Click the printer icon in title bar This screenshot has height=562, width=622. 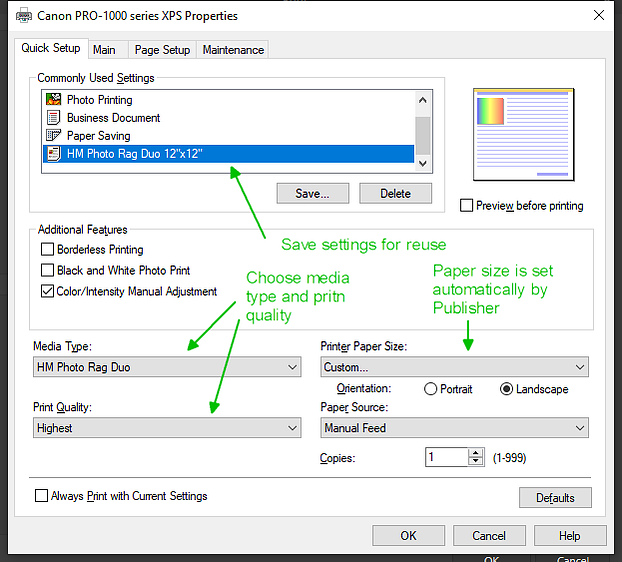tap(24, 15)
